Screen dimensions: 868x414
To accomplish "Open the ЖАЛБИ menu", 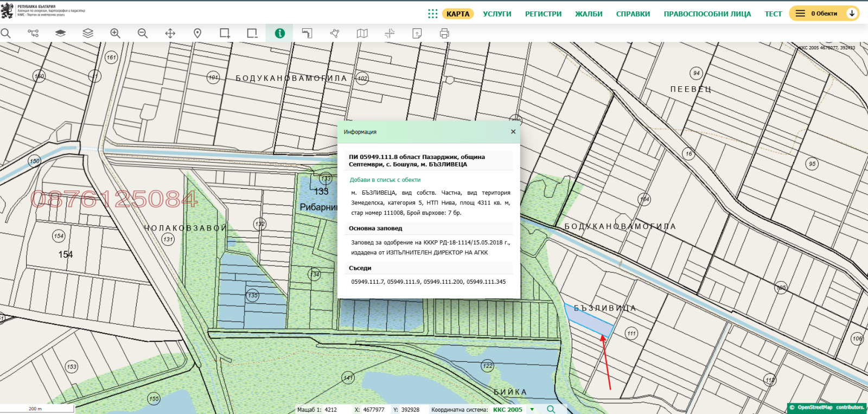I will [589, 14].
